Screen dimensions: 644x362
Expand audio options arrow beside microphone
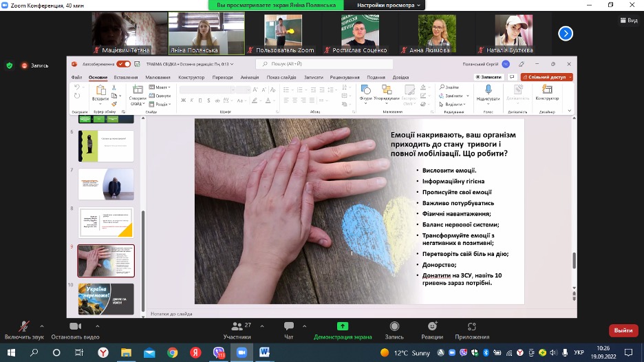click(42, 326)
